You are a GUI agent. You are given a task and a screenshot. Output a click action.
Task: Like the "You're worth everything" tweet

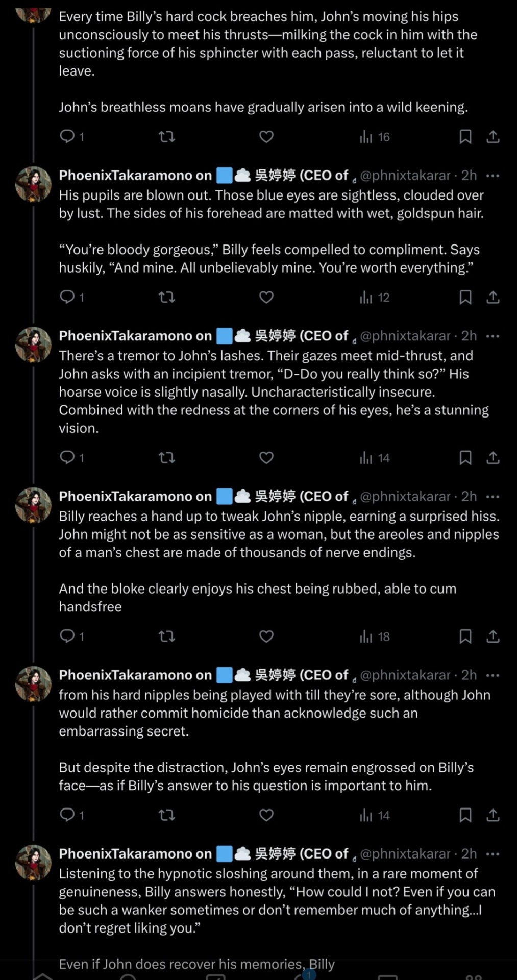tap(266, 297)
